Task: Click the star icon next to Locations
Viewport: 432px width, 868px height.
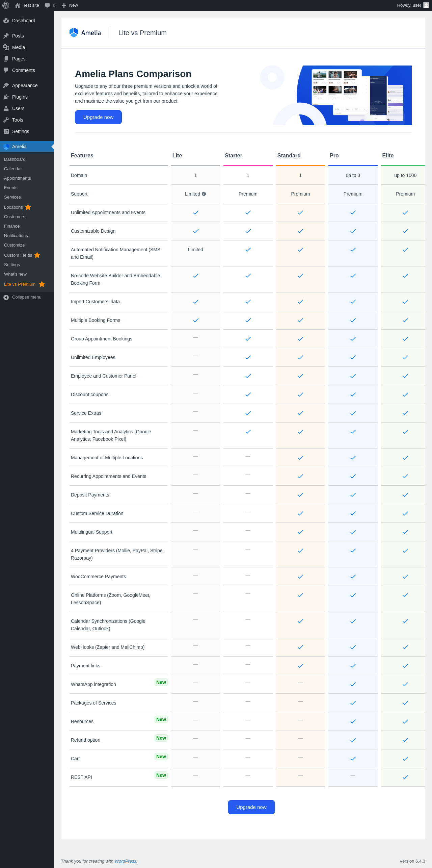Action: [x=28, y=207]
